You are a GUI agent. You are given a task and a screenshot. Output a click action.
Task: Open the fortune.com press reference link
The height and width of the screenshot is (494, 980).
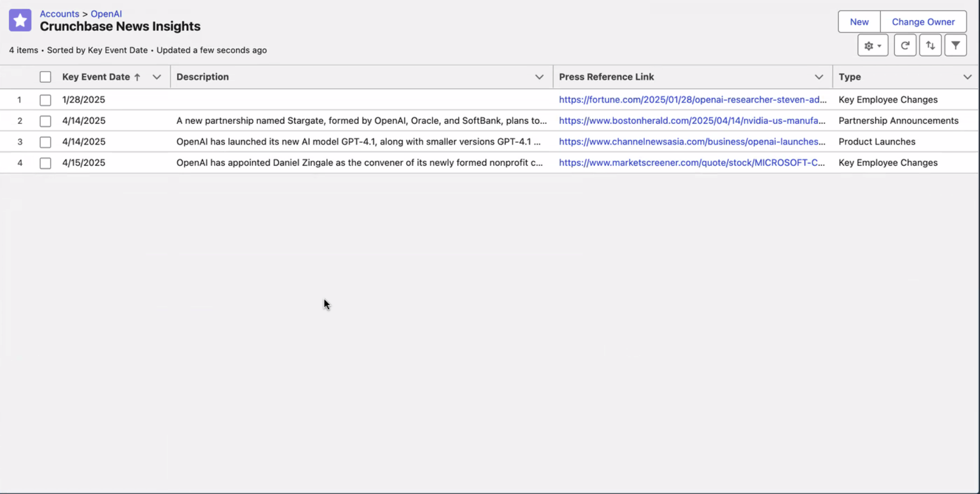click(x=692, y=100)
